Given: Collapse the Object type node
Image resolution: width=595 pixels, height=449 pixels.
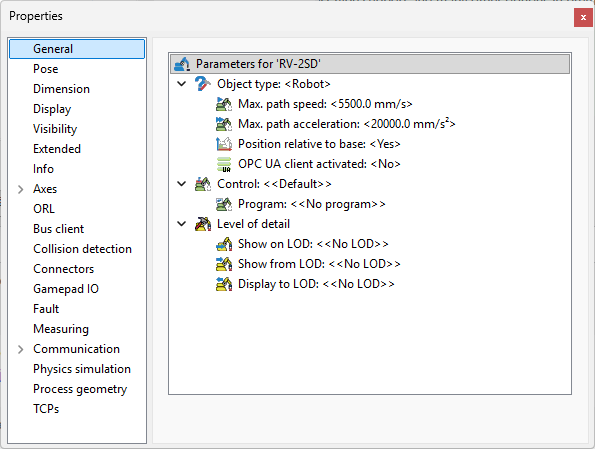Looking at the screenshot, I should [x=182, y=83].
